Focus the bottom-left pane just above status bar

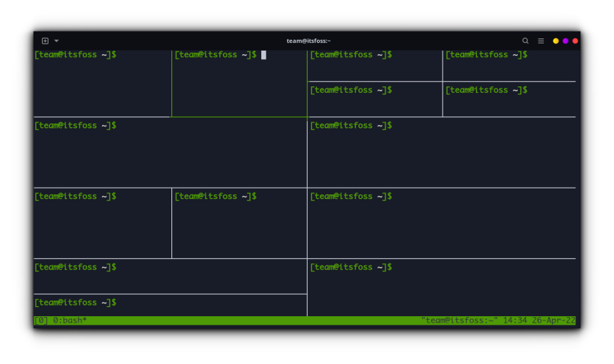click(x=170, y=305)
